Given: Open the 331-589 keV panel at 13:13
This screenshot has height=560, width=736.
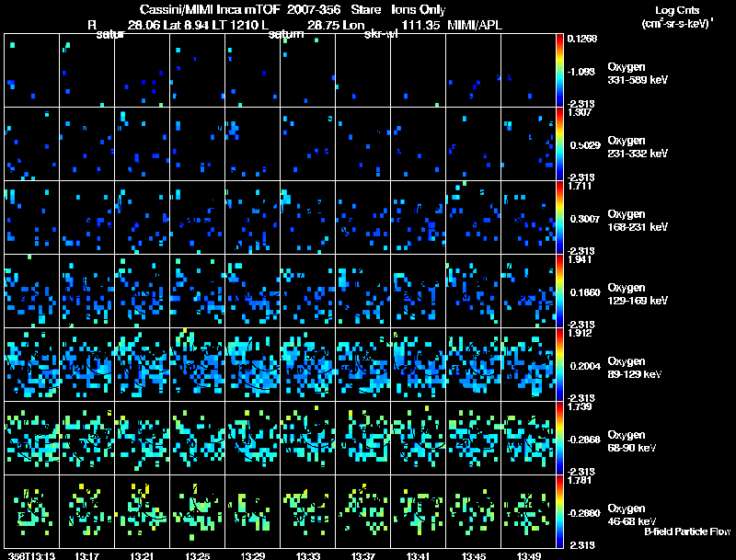Looking at the screenshot, I should click(32, 71).
